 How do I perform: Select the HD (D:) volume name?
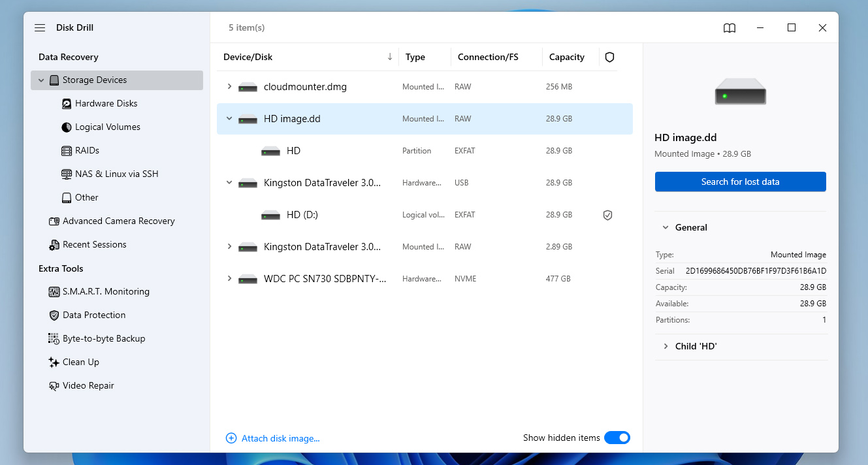coord(302,215)
